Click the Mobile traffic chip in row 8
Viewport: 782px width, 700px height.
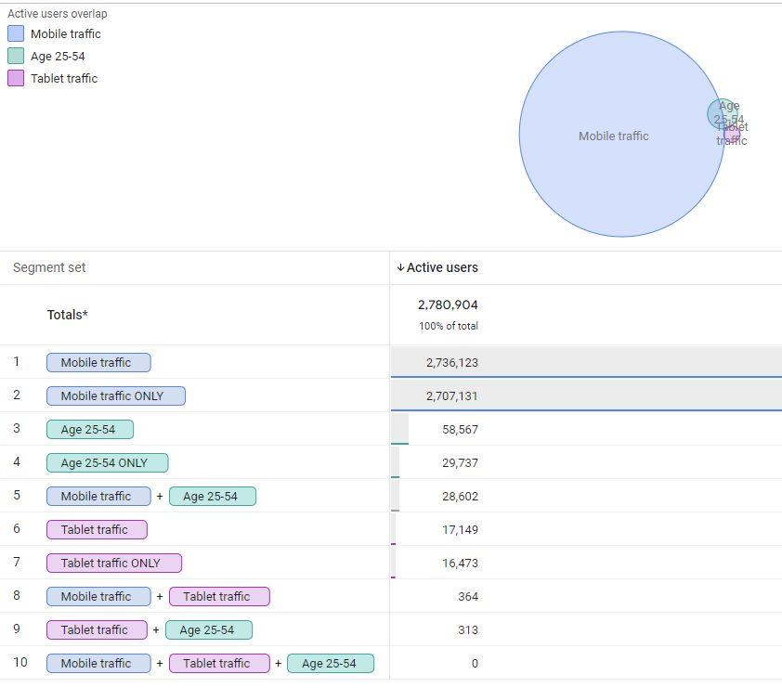[98, 596]
